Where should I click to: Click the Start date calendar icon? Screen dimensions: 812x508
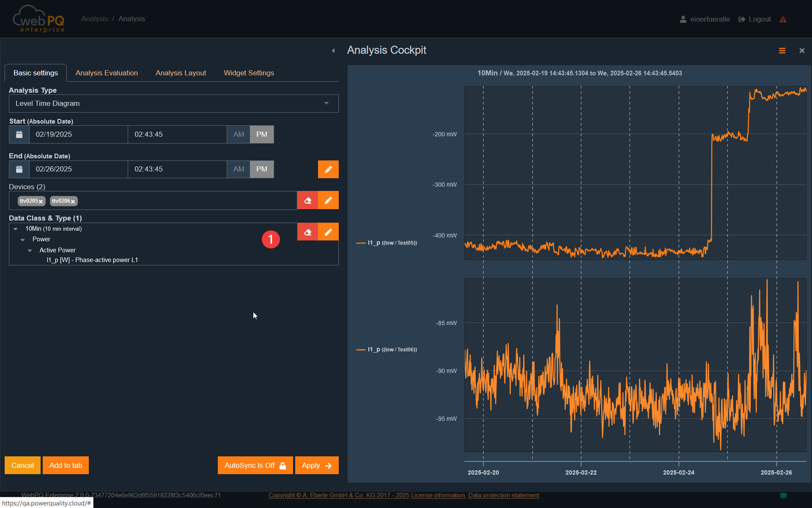tap(19, 134)
